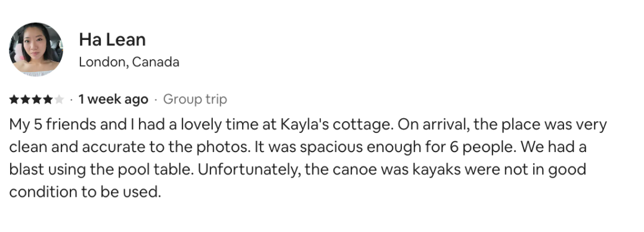Select the London, Canada location text

pyautogui.click(x=129, y=62)
